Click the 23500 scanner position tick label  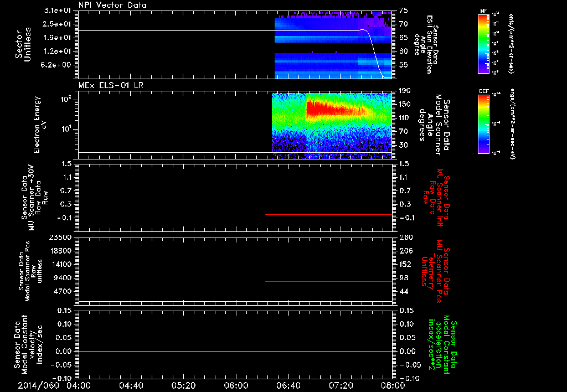(60, 237)
